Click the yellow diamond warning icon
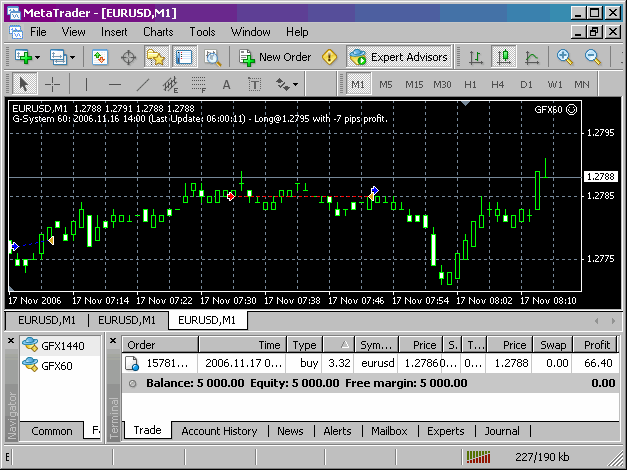 [x=329, y=57]
